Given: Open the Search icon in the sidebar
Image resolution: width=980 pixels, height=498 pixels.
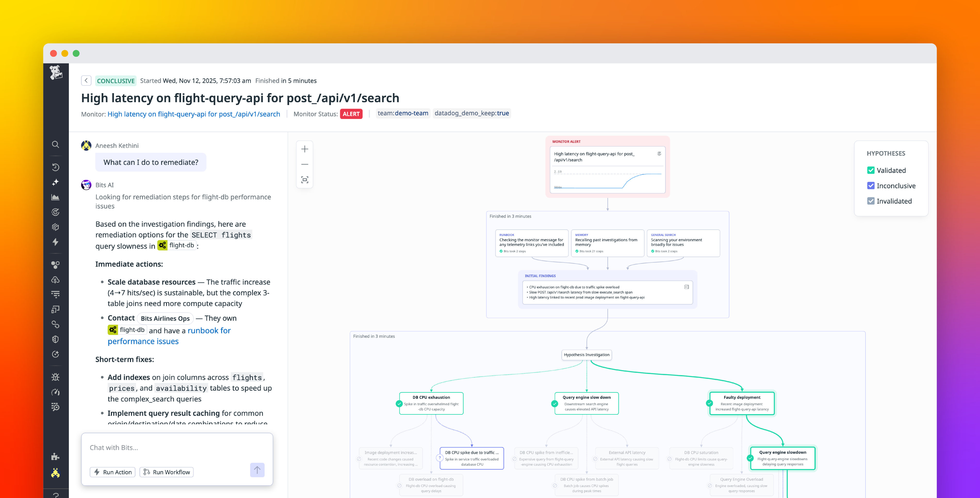Looking at the screenshot, I should [x=55, y=144].
